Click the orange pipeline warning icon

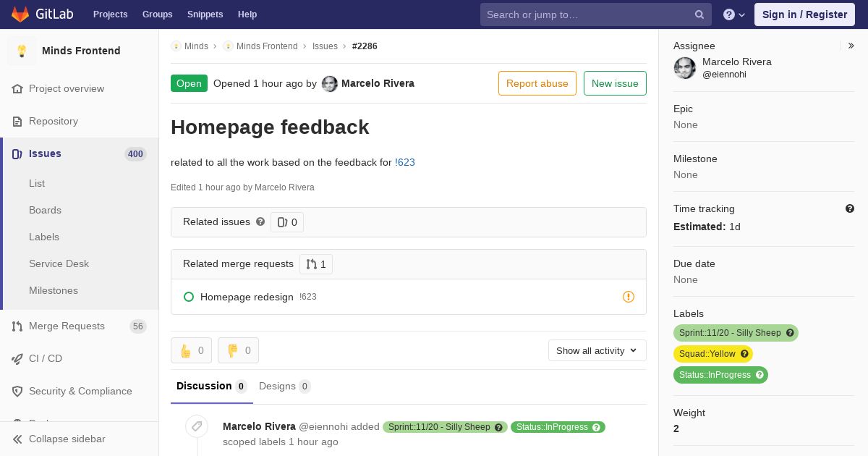[x=629, y=297]
